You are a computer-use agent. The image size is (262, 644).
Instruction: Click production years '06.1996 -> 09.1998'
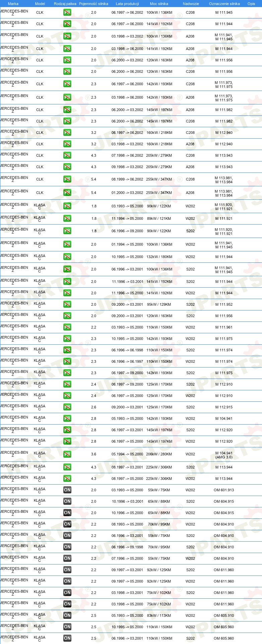click(127, 547)
